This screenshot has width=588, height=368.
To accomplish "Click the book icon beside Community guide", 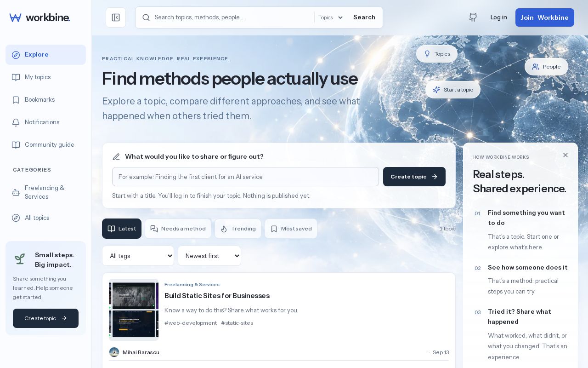I will (x=16, y=145).
